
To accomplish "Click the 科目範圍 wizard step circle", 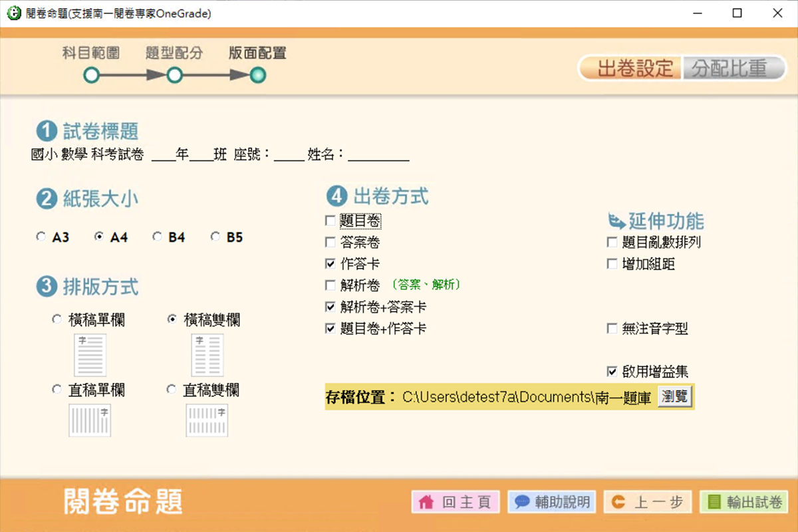I will pos(90,76).
